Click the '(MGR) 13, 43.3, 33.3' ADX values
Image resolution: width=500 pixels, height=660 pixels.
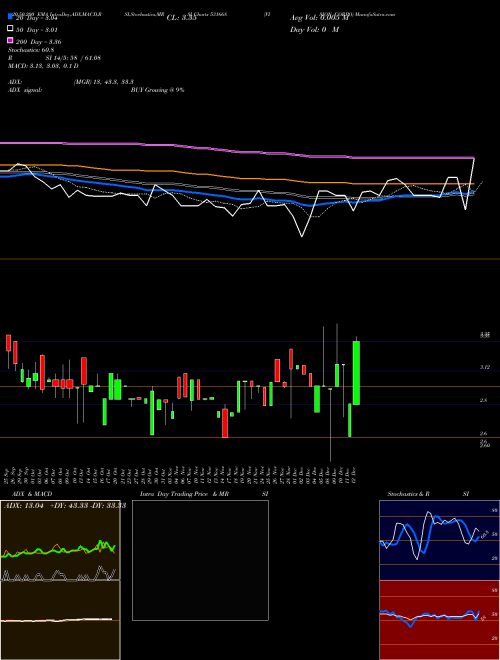click(x=104, y=82)
